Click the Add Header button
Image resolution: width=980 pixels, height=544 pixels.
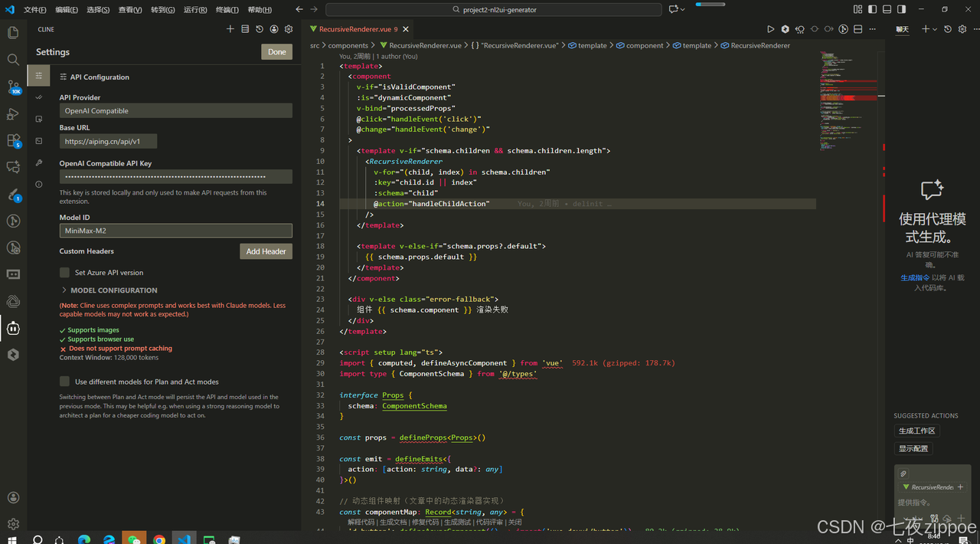[x=266, y=251]
